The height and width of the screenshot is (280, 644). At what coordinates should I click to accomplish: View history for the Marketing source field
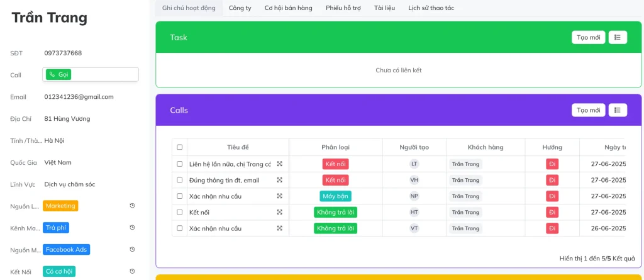(132, 206)
